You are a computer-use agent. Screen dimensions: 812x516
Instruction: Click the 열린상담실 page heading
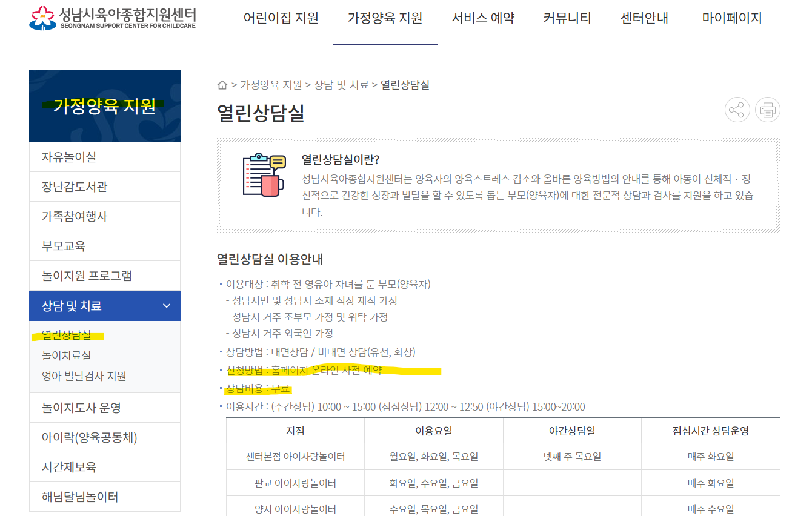[x=261, y=113]
